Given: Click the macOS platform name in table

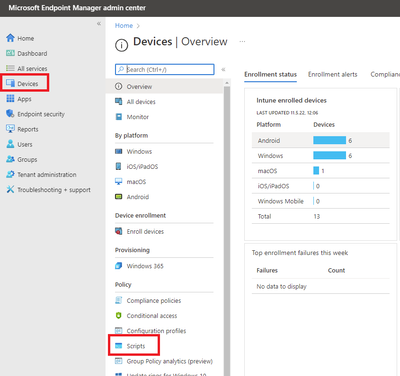Looking at the screenshot, I should pyautogui.click(x=267, y=171).
